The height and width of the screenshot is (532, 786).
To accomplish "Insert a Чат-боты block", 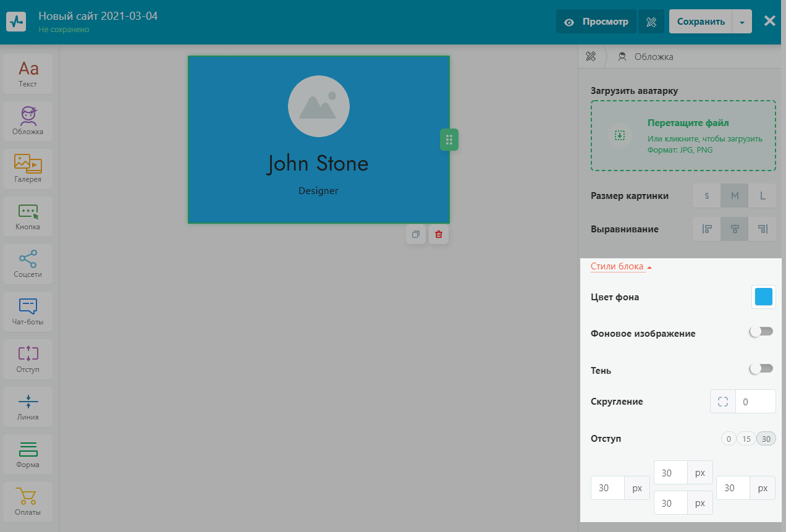I will click(28, 311).
